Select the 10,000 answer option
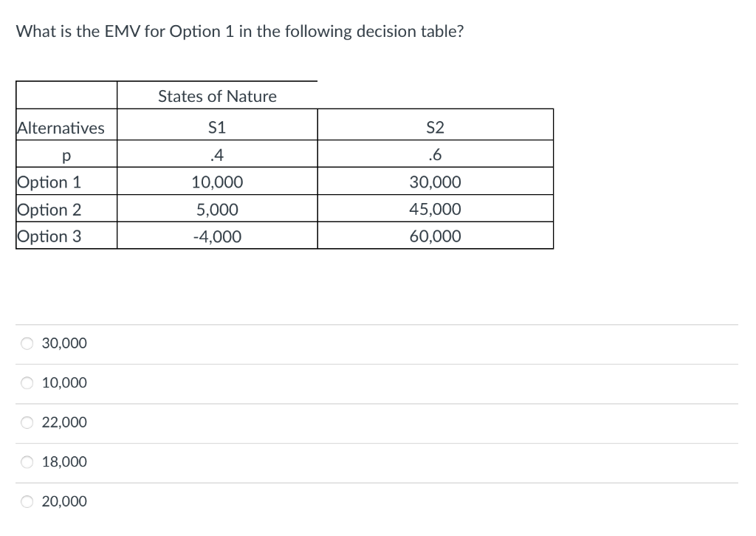This screenshot has height=536, width=756. (x=27, y=382)
